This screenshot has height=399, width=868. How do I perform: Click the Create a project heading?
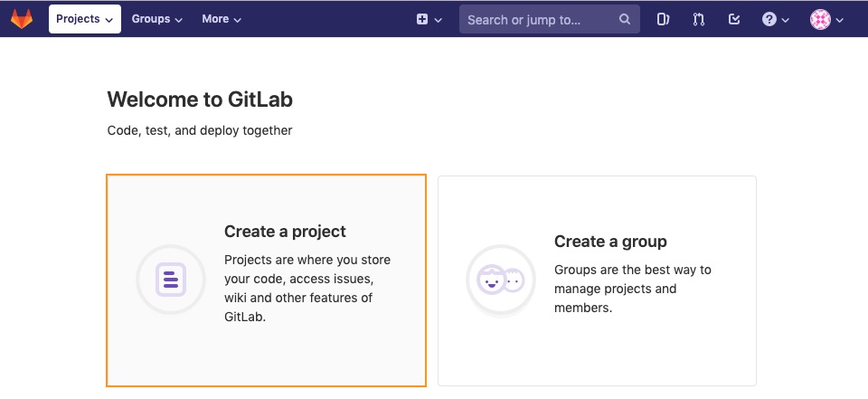(285, 231)
